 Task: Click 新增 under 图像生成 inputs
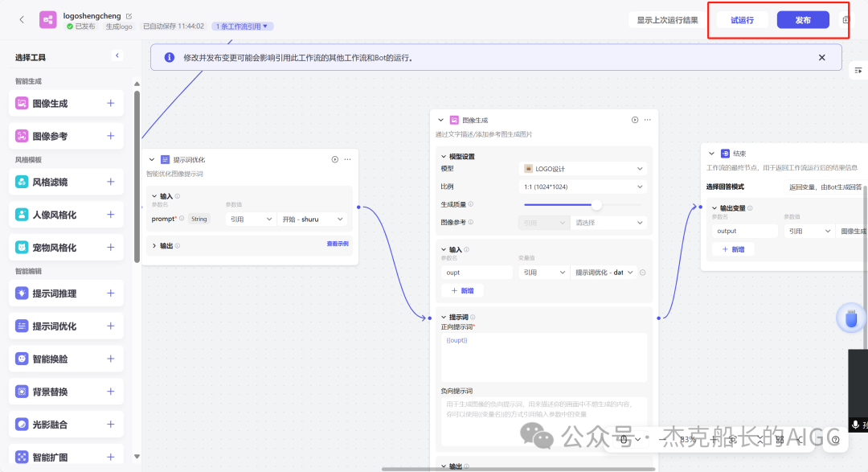[462, 291]
